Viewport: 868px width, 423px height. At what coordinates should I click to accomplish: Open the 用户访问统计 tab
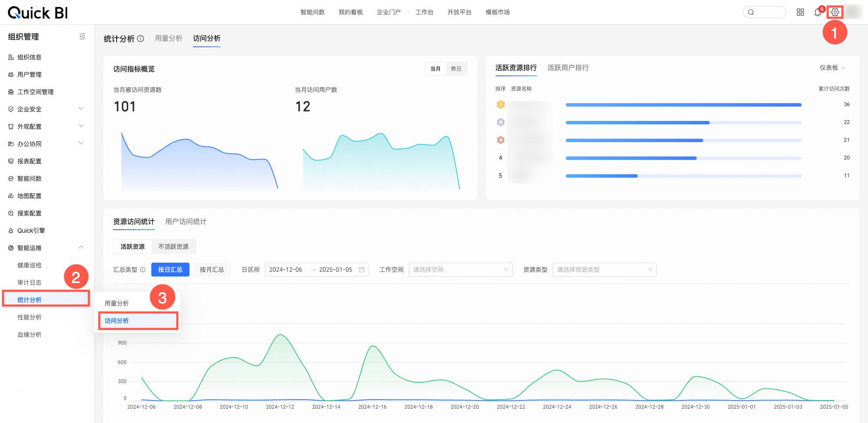click(x=186, y=221)
